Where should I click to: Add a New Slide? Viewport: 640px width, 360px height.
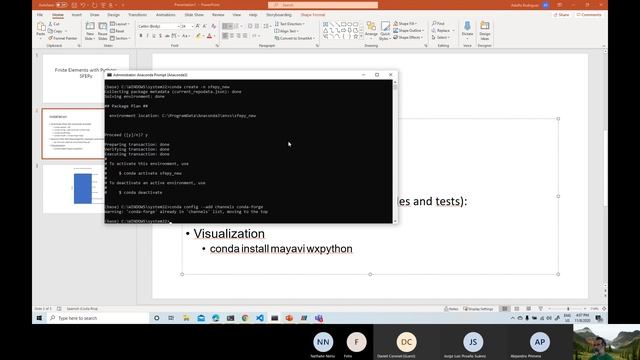tap(90, 31)
